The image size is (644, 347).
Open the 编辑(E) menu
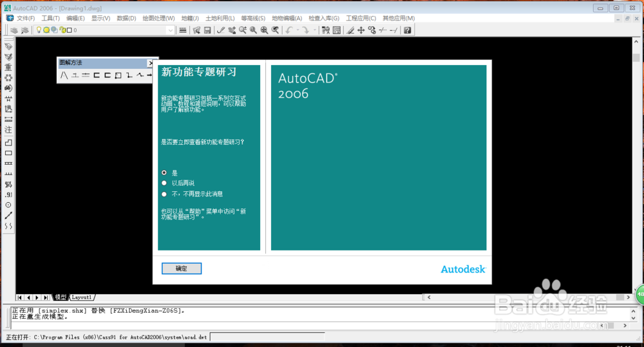pyautogui.click(x=75, y=18)
